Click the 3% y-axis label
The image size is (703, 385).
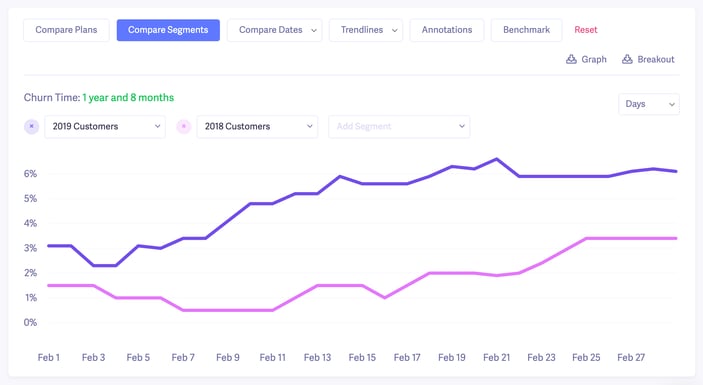tap(30, 248)
